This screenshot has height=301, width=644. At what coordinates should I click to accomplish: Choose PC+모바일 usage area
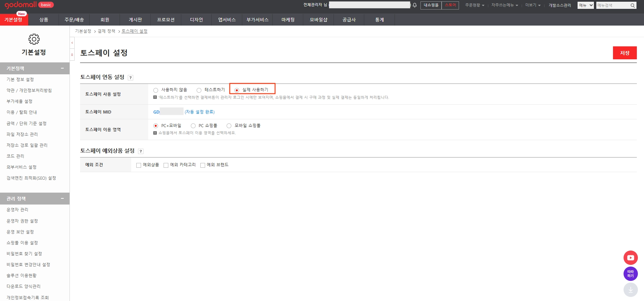point(156,126)
